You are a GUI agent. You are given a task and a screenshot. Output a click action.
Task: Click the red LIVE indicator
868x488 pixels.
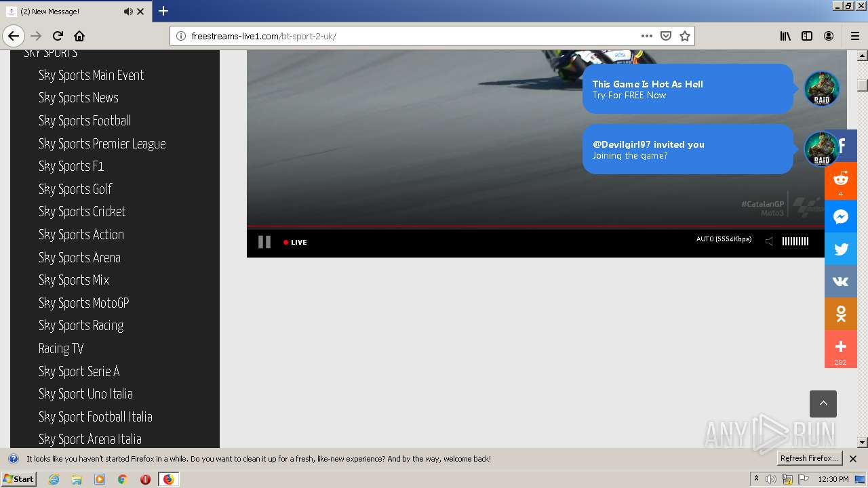pos(295,242)
